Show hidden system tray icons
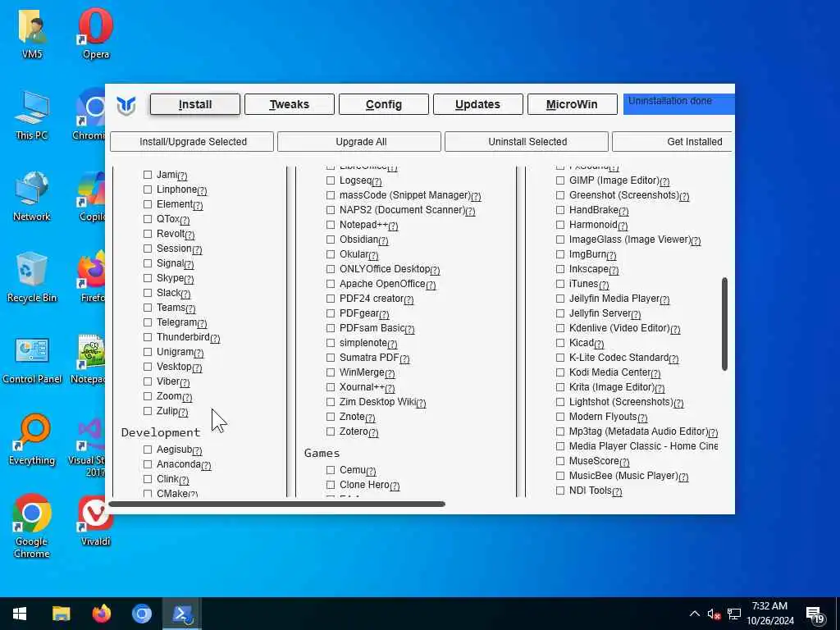The height and width of the screenshot is (630, 840). pos(694,614)
